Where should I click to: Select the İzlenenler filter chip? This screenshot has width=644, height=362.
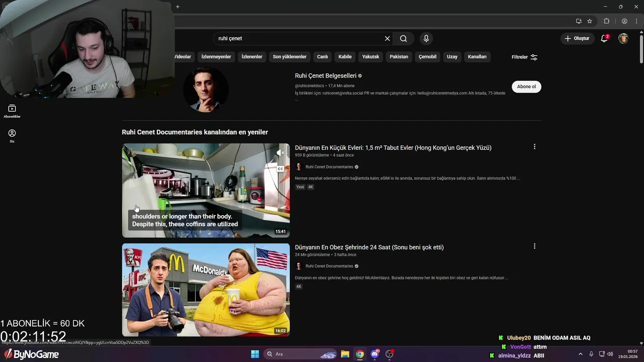click(252, 57)
